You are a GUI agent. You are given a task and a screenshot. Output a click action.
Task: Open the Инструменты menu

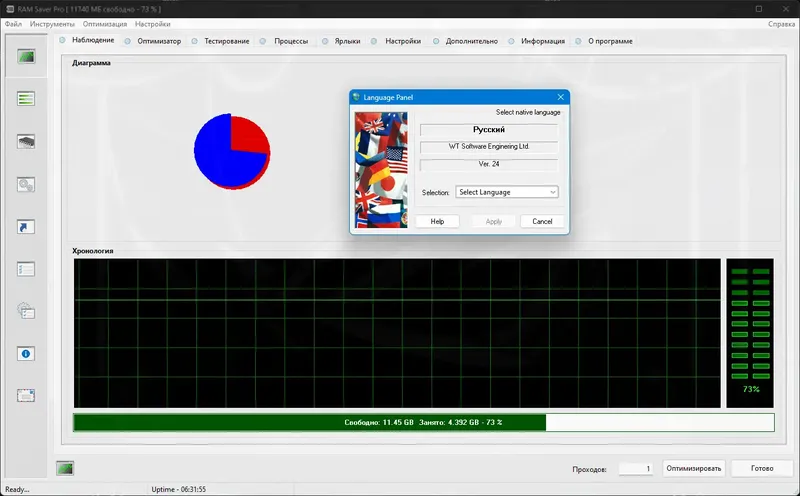(52, 24)
